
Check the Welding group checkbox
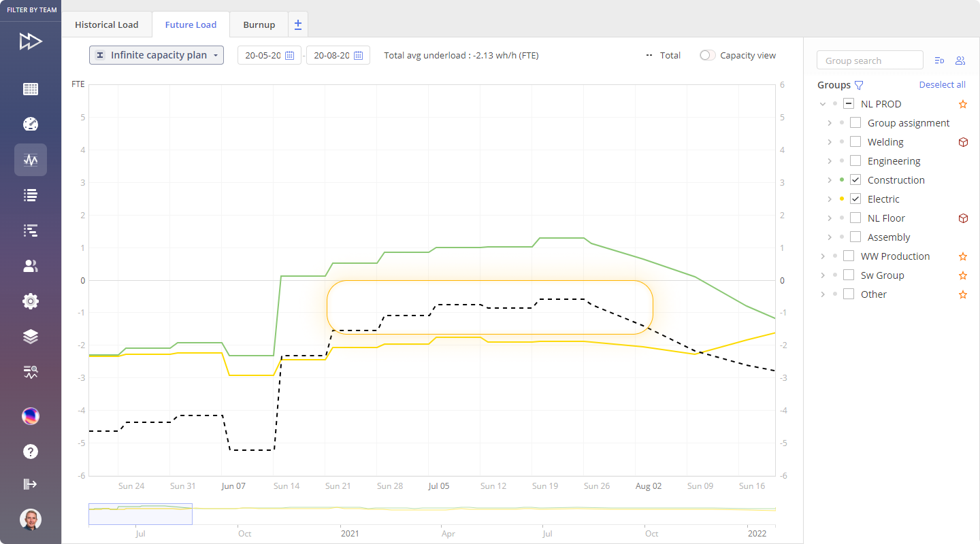coord(855,142)
